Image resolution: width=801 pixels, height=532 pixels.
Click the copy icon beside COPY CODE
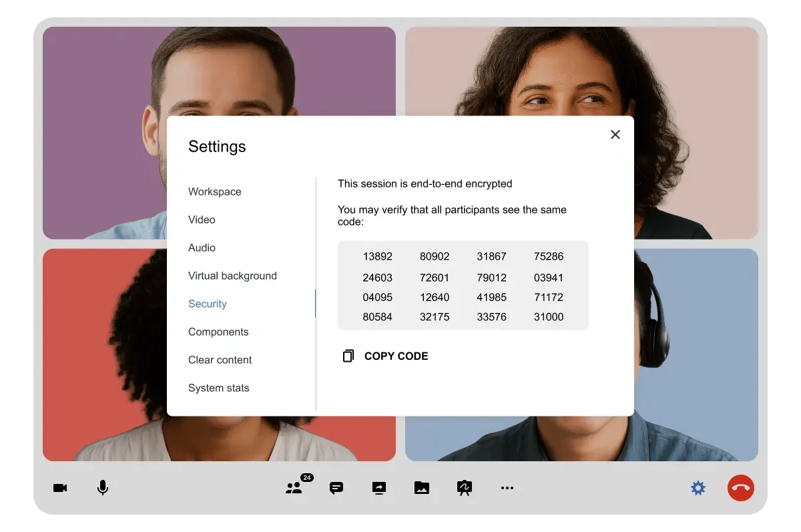pos(348,356)
